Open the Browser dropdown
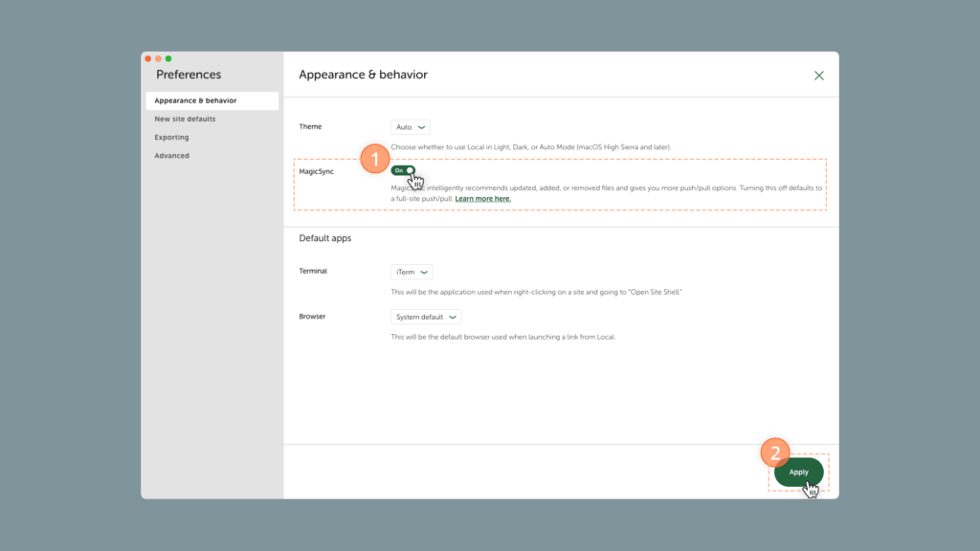The height and width of the screenshot is (551, 980). click(x=425, y=317)
